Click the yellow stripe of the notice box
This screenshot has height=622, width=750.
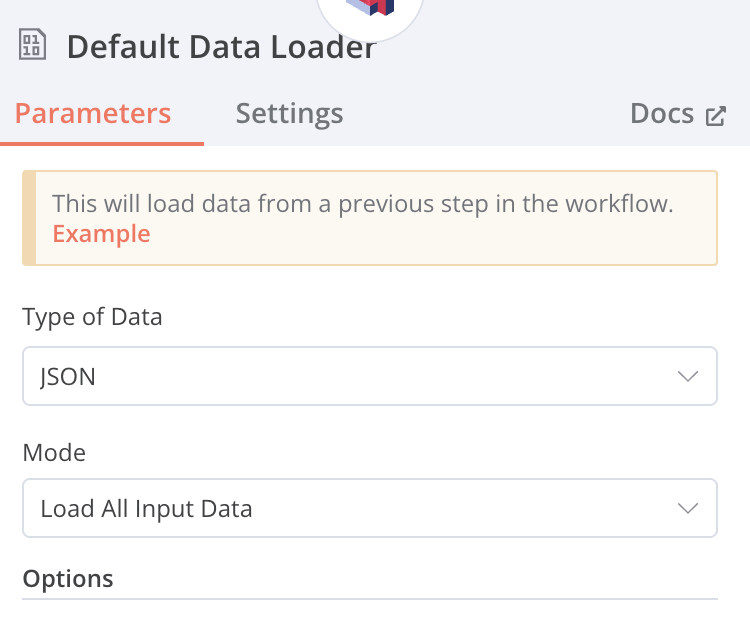pos(29,218)
